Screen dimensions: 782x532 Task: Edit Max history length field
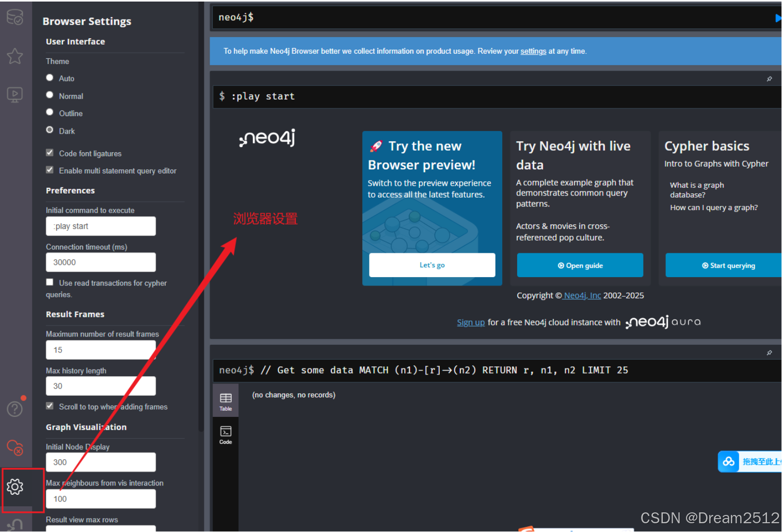(x=101, y=386)
